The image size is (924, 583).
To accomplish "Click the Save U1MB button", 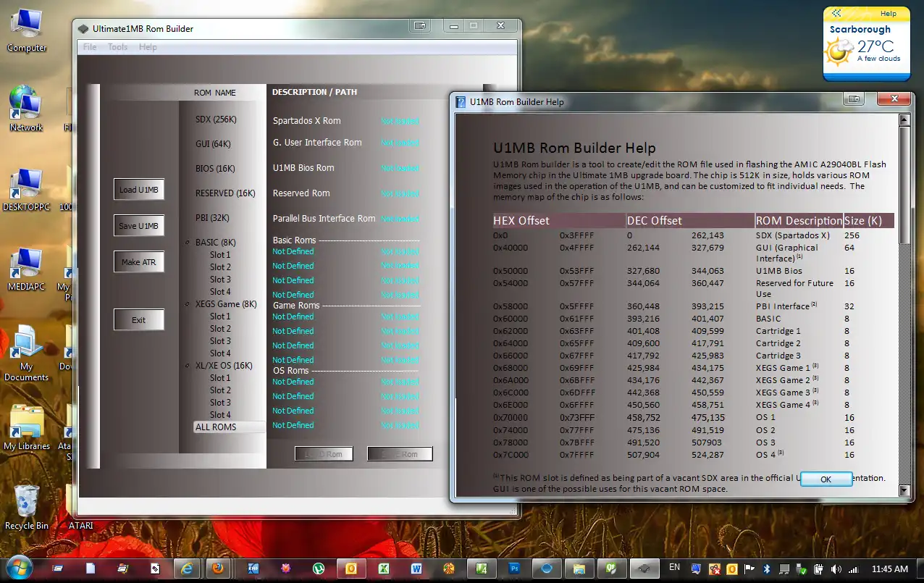I will 139,225.
